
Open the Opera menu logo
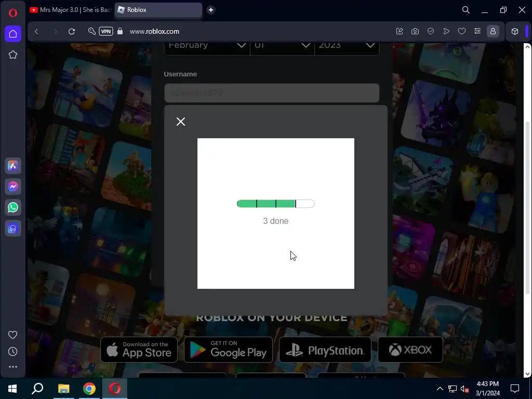13,13
